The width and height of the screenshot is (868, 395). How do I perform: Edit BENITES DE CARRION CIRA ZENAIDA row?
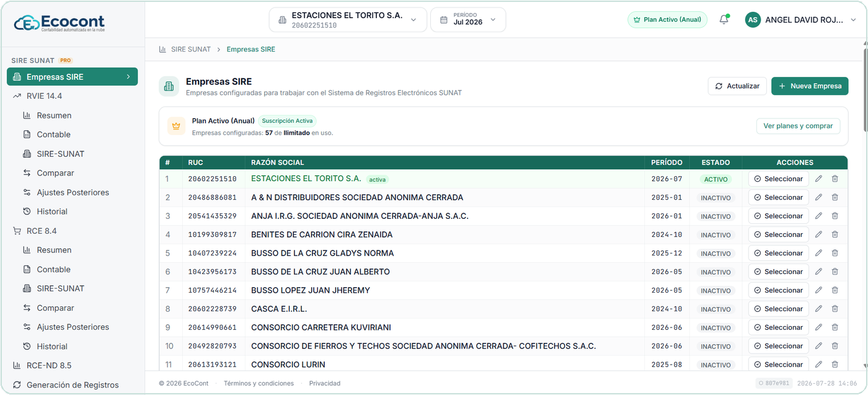818,234
